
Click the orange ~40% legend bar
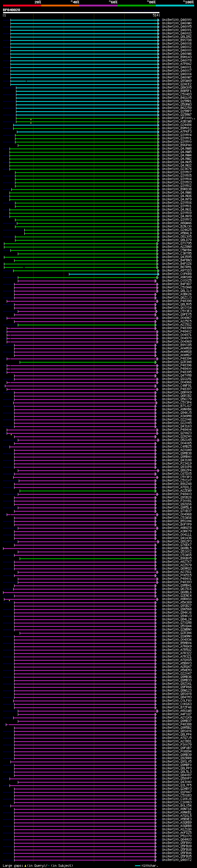click(60, 6)
